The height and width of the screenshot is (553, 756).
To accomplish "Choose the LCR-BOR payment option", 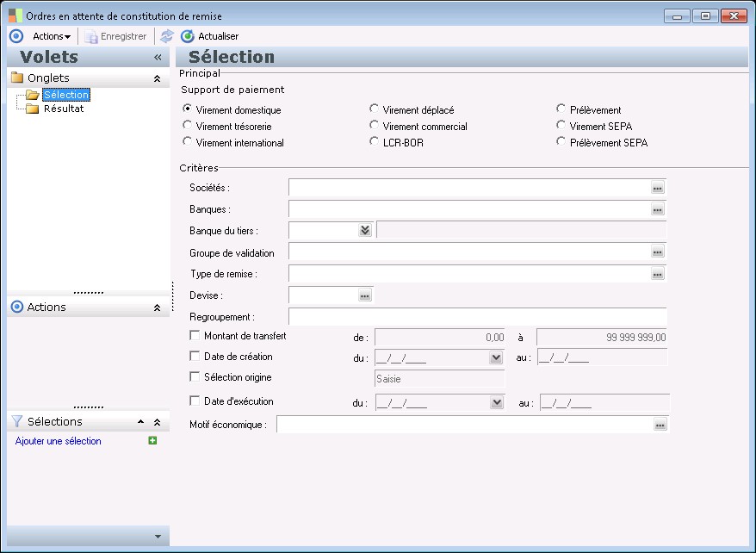I will (374, 141).
